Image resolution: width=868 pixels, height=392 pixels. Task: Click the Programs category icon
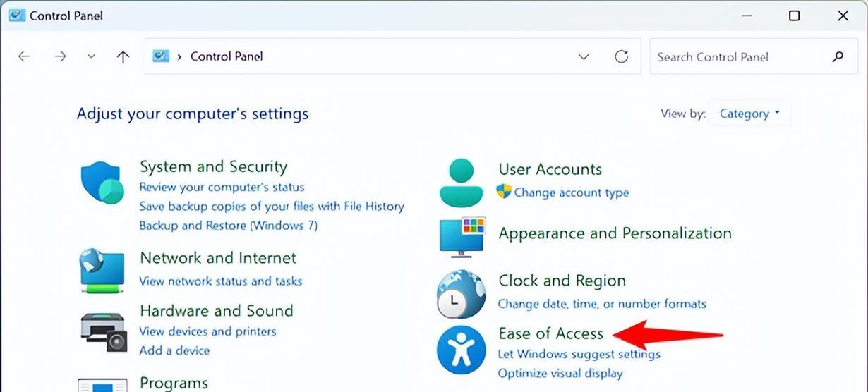pyautogui.click(x=103, y=385)
